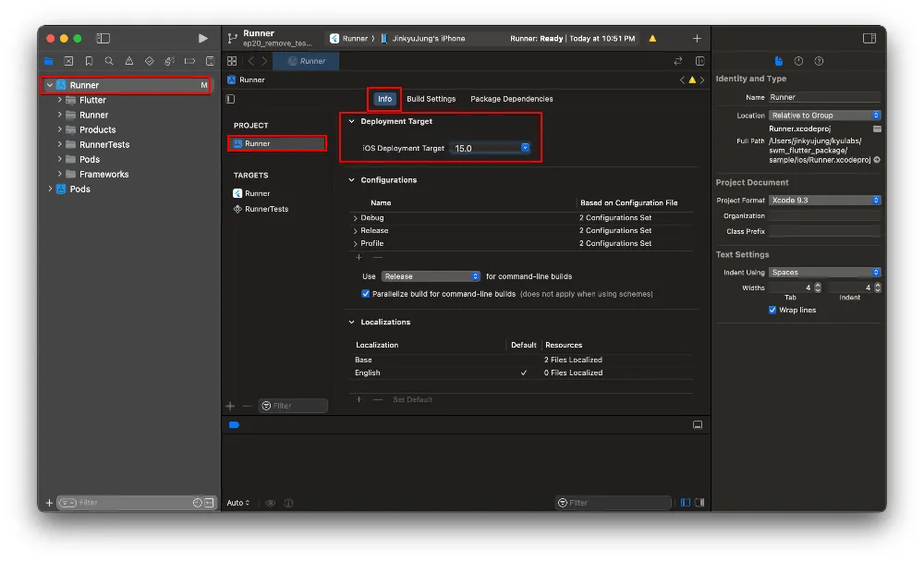Open the Quick Help inspector icon
Viewport: 924px width, 562px height.
[819, 61]
